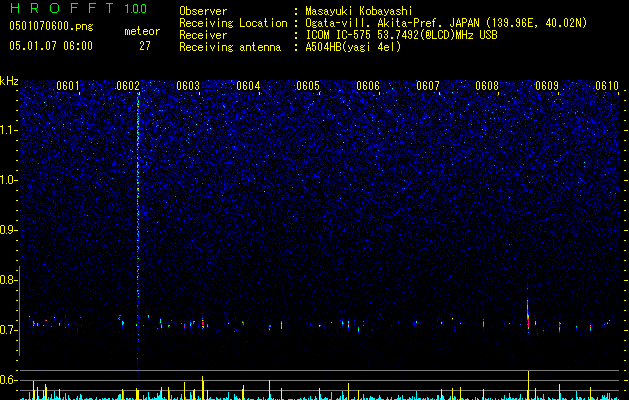This screenshot has height=400, width=629.
Task: Click the date stamp 05.01.07 06:00
Action: [51, 46]
